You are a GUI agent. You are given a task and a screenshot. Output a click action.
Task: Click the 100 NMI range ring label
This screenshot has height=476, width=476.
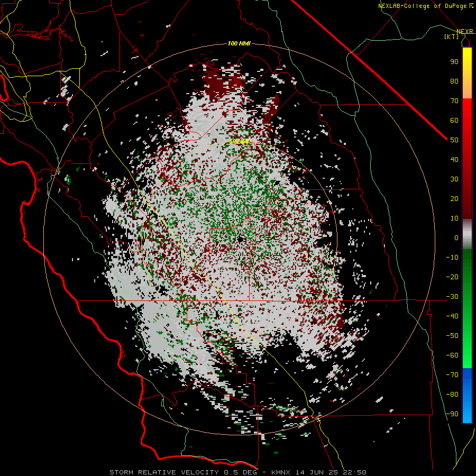coord(239,43)
